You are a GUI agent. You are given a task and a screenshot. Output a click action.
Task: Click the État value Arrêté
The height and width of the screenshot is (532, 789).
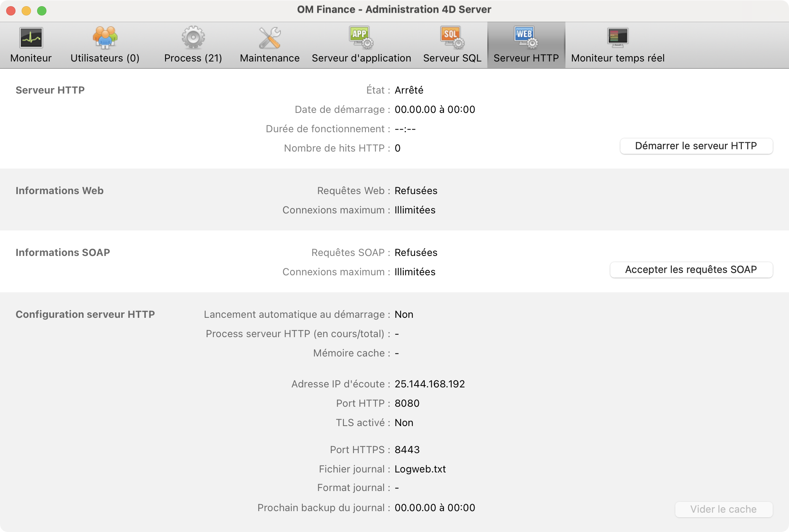tap(409, 90)
